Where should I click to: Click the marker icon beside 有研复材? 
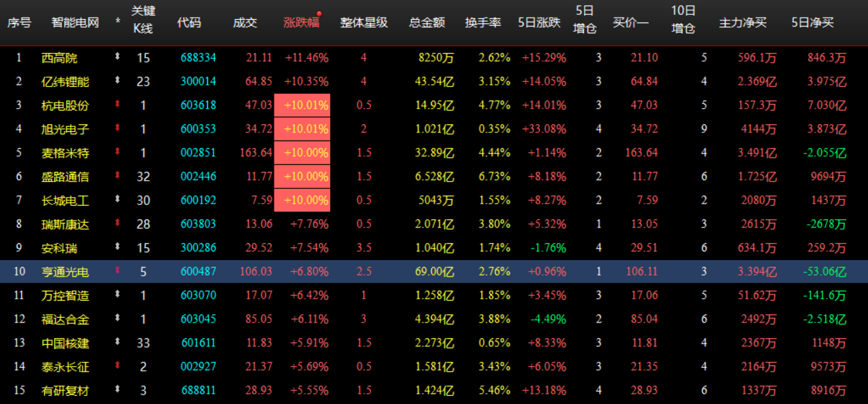click(x=117, y=390)
